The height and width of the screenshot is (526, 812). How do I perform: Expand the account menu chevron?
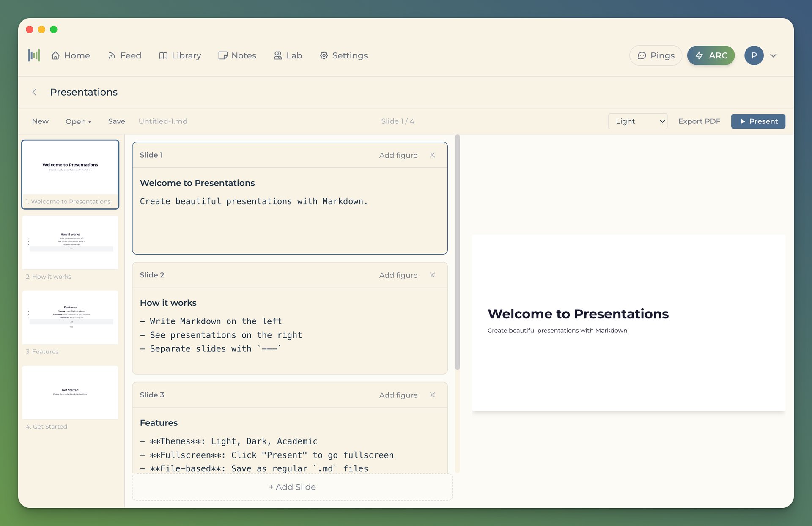point(774,55)
